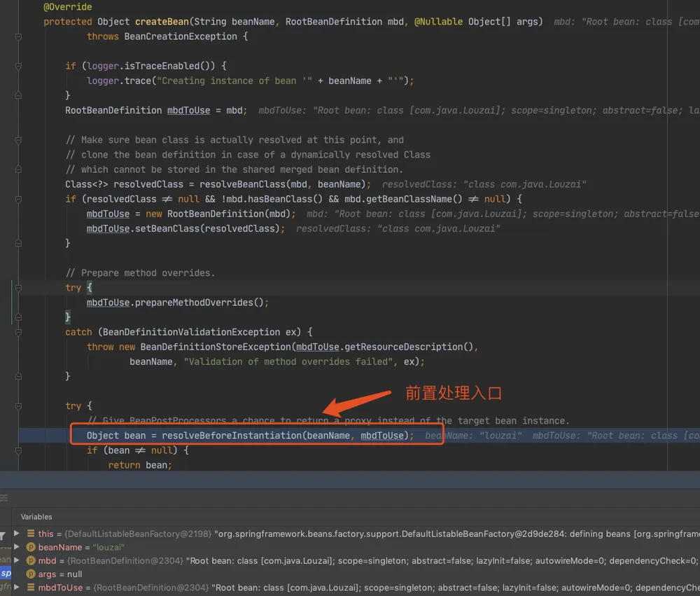Click mbdToUse in 'RootBeanDefinition mbdToUse = mbd'
Image resolution: width=700 pixels, height=596 pixels.
coord(188,111)
